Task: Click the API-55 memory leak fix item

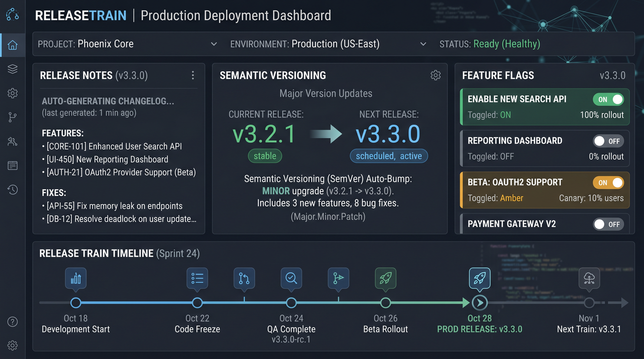Action: [112, 206]
